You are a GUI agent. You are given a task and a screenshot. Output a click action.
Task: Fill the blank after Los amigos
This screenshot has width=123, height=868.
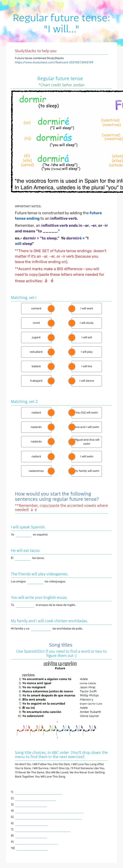coord(35,581)
